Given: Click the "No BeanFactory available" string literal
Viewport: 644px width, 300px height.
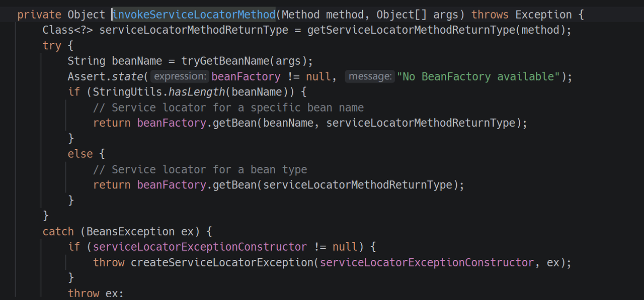Looking at the screenshot, I should click(478, 76).
